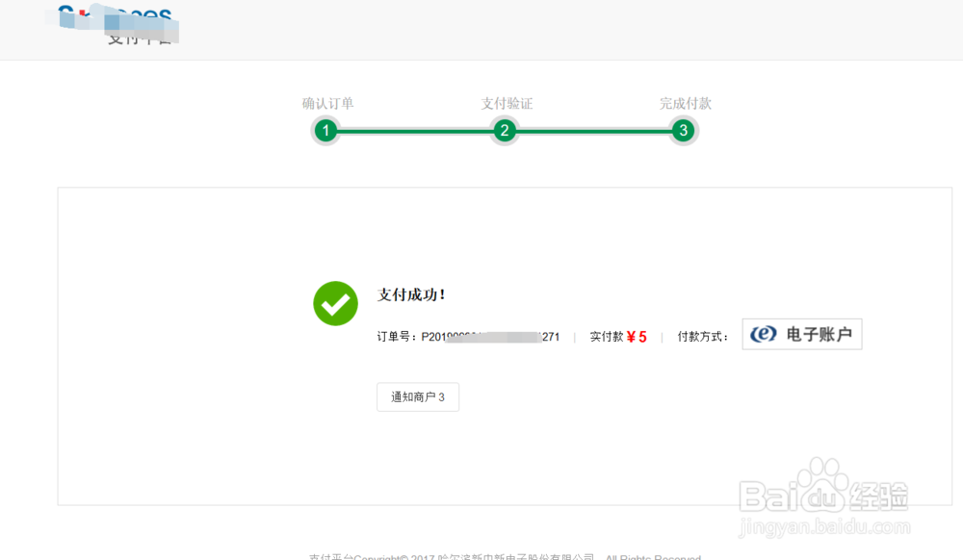Click the 支付验证 step label
The height and width of the screenshot is (560, 963).
[x=504, y=104]
